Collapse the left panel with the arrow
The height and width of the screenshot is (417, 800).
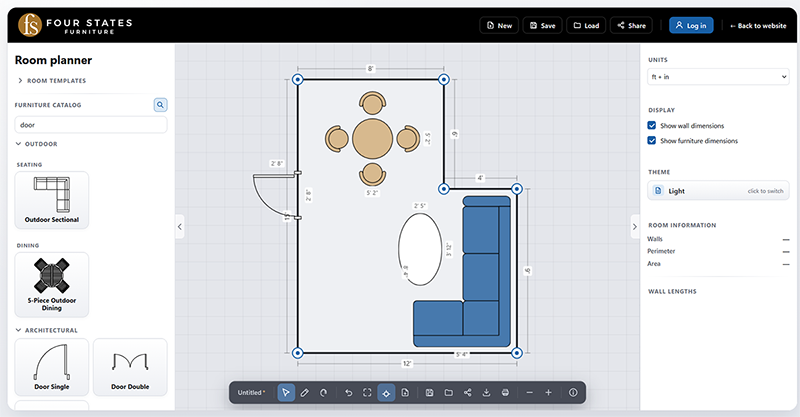(x=180, y=227)
